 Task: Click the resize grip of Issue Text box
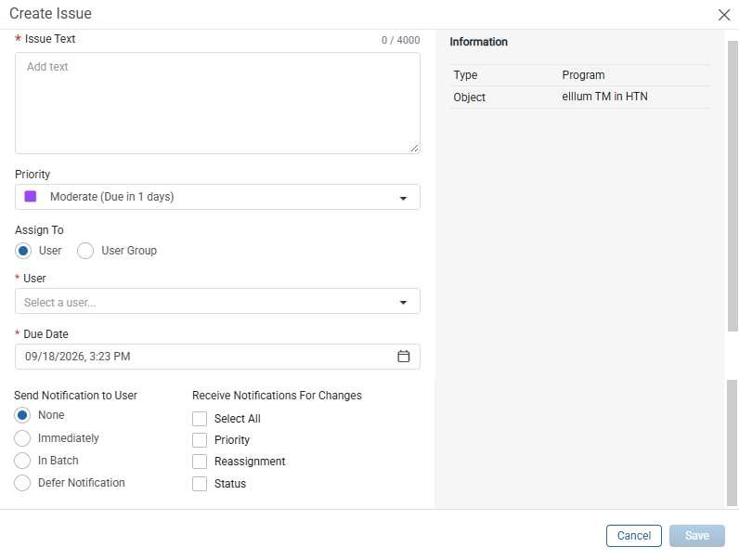click(414, 149)
